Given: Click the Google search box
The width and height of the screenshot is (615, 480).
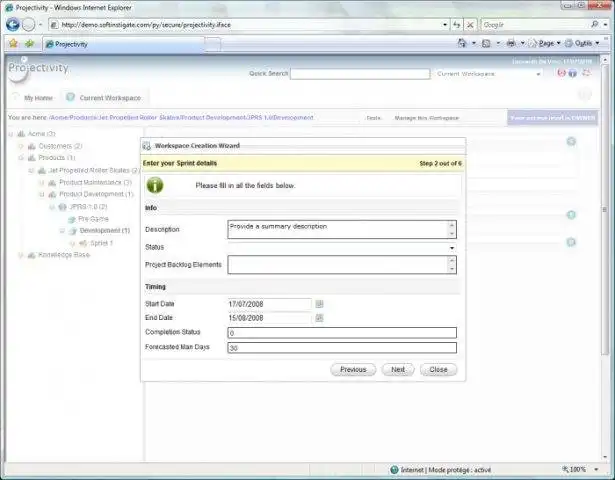Looking at the screenshot, I should (535, 25).
